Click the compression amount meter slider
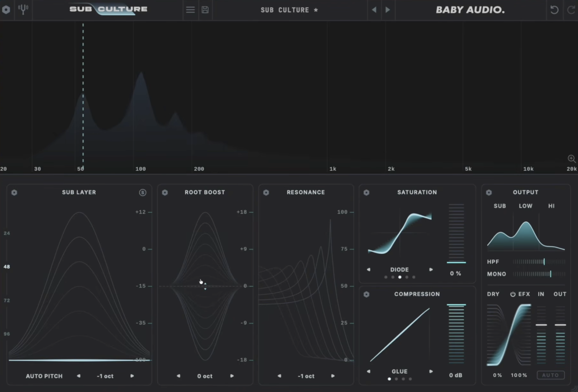 [x=456, y=334]
